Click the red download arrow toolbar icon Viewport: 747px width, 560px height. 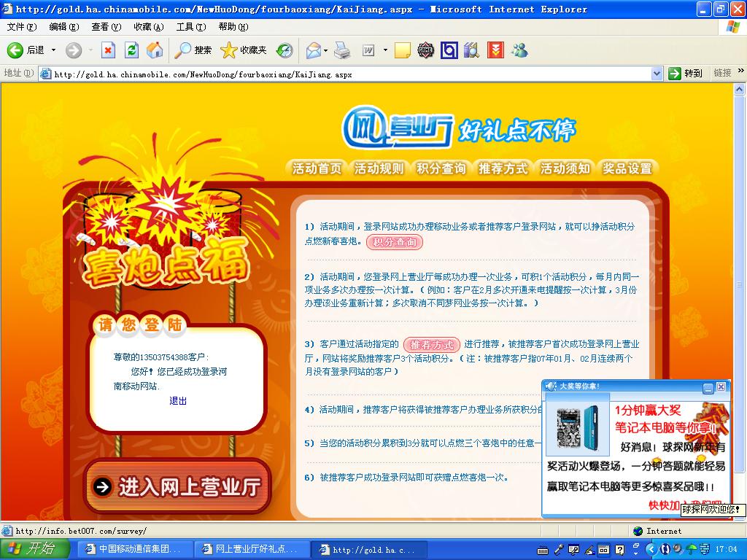point(495,50)
